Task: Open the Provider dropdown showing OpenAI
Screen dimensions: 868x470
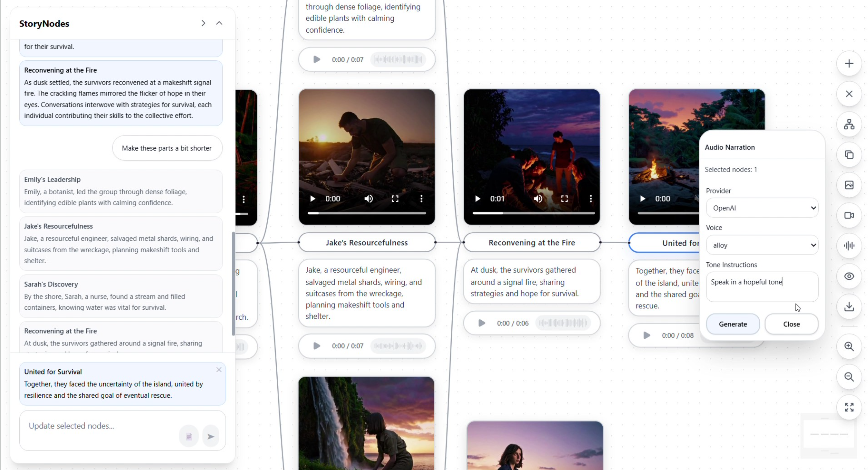Action: 762,208
